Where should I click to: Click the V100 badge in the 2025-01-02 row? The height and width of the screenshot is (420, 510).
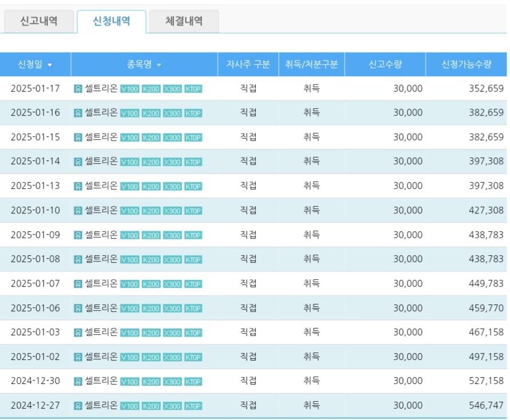point(130,357)
